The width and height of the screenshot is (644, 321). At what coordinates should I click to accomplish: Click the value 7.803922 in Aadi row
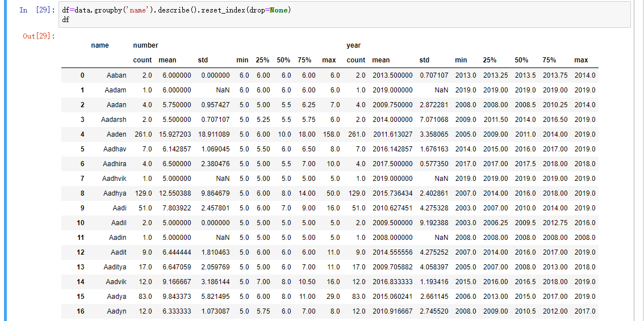(x=177, y=208)
